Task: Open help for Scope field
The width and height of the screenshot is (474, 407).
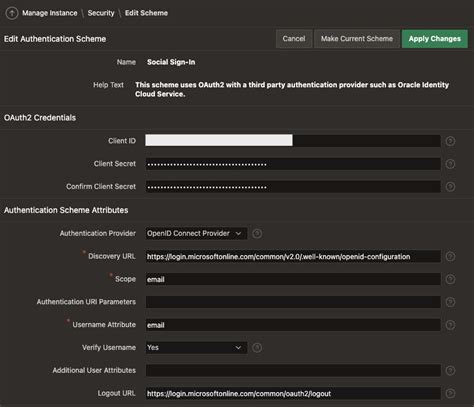Action: coord(450,279)
